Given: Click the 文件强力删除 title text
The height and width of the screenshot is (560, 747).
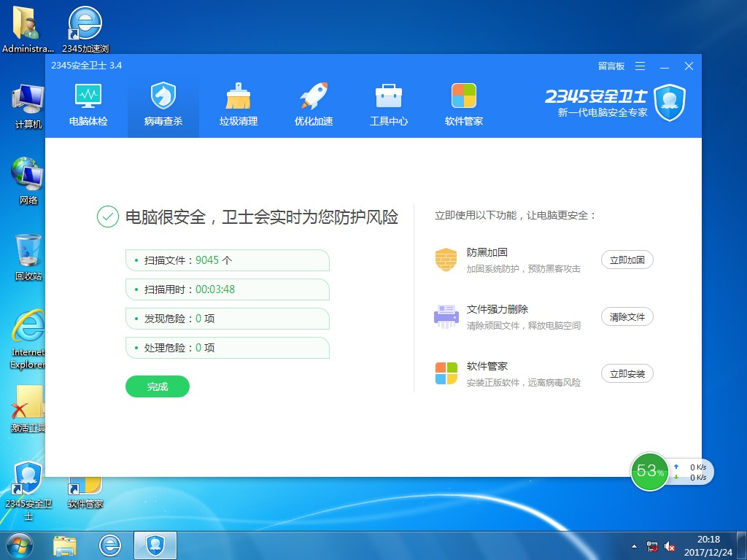Looking at the screenshot, I should [x=498, y=309].
